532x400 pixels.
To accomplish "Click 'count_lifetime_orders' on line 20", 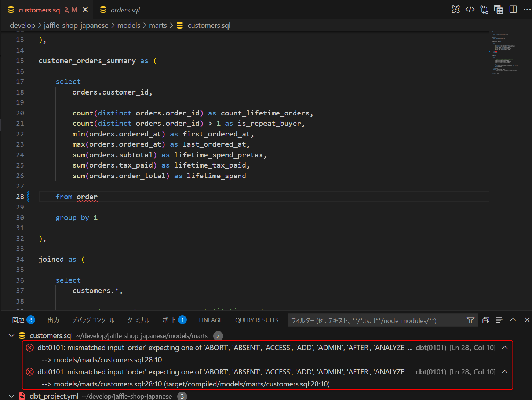I will click(x=265, y=113).
